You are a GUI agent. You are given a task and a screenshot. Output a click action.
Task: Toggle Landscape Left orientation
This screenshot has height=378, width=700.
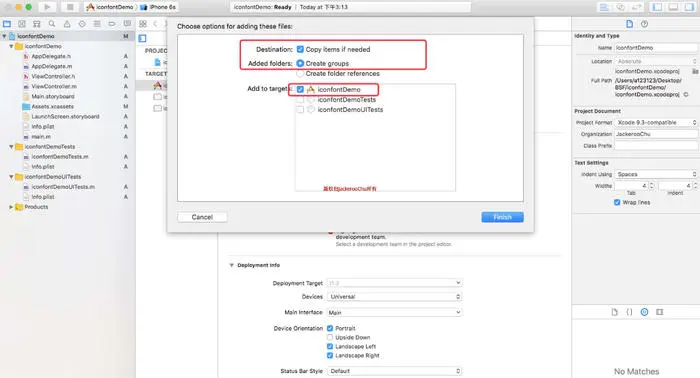(330, 346)
